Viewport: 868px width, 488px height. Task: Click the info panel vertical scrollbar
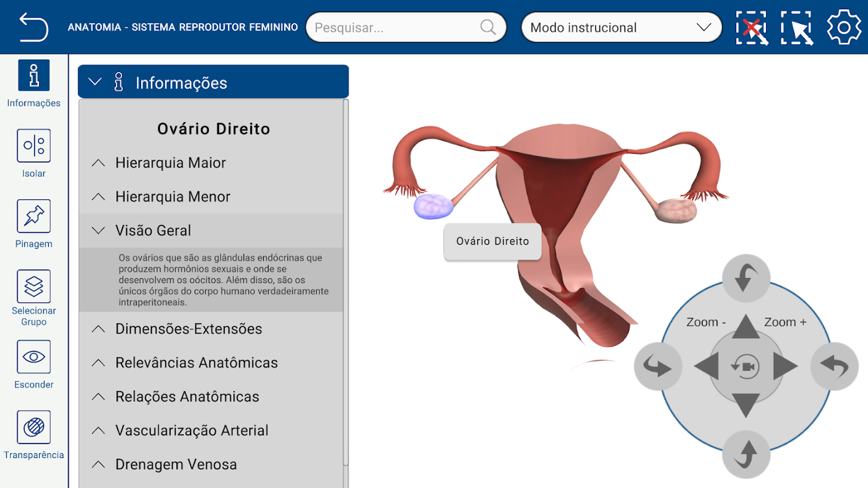(x=346, y=282)
